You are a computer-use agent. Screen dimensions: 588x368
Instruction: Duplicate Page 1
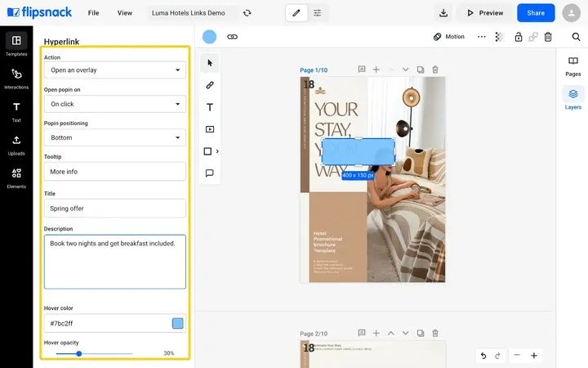(421, 70)
